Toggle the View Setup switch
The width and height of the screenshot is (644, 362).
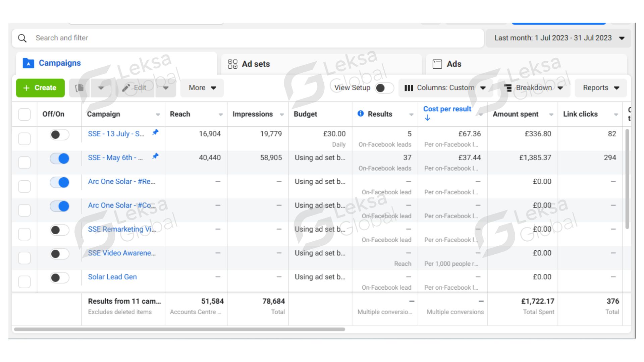[x=384, y=88]
